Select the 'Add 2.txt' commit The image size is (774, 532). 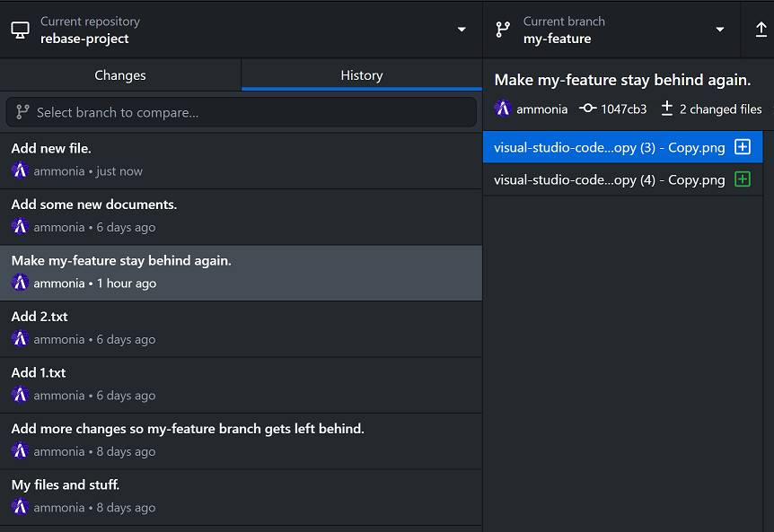coord(241,329)
